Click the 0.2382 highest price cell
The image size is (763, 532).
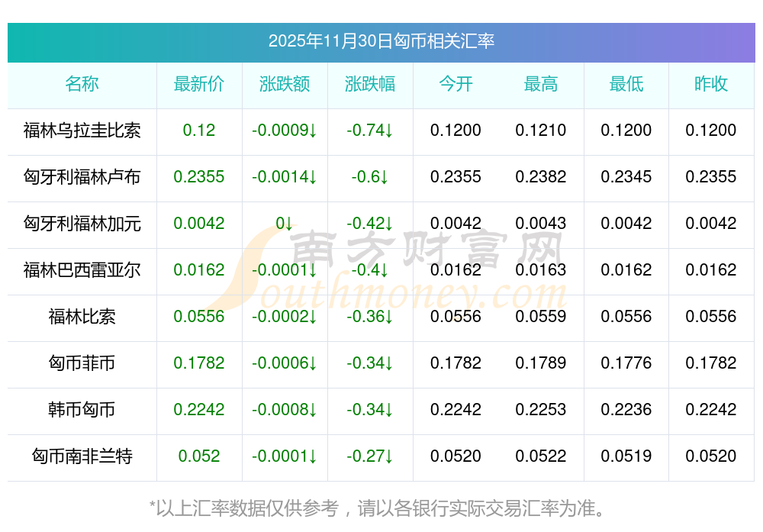(541, 177)
